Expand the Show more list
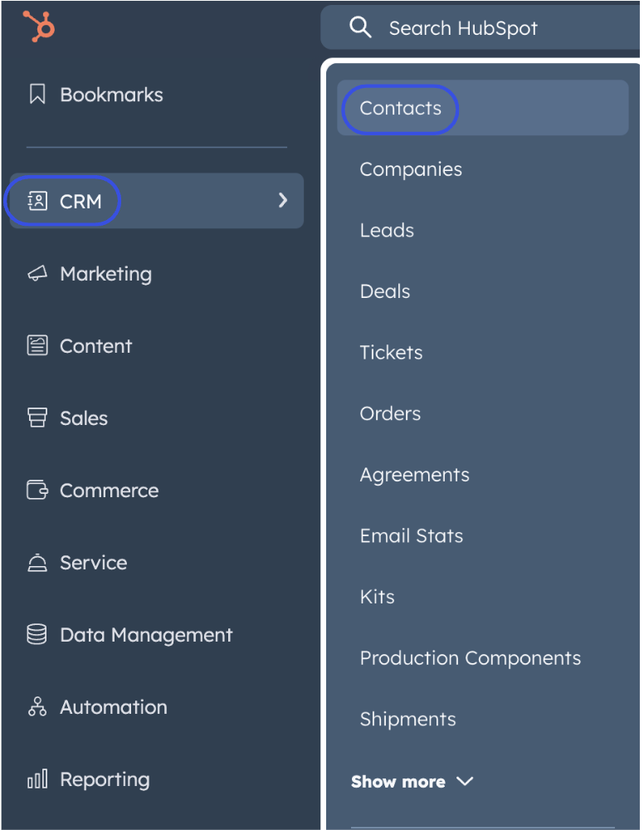 tap(412, 781)
